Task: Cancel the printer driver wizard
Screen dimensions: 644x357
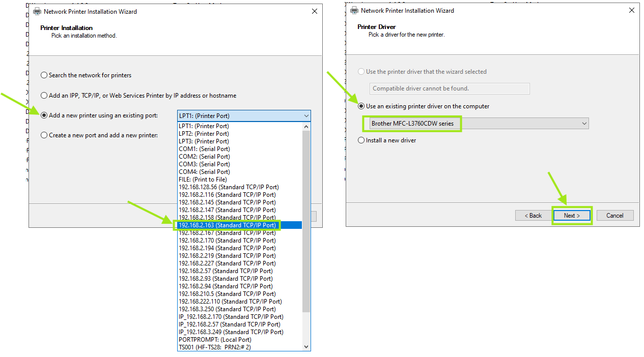Action: click(x=614, y=216)
